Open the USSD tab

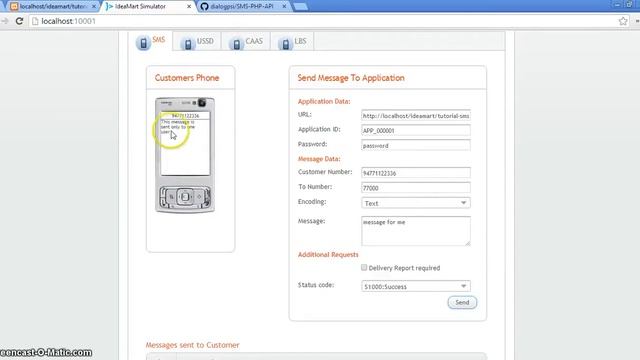[197, 41]
